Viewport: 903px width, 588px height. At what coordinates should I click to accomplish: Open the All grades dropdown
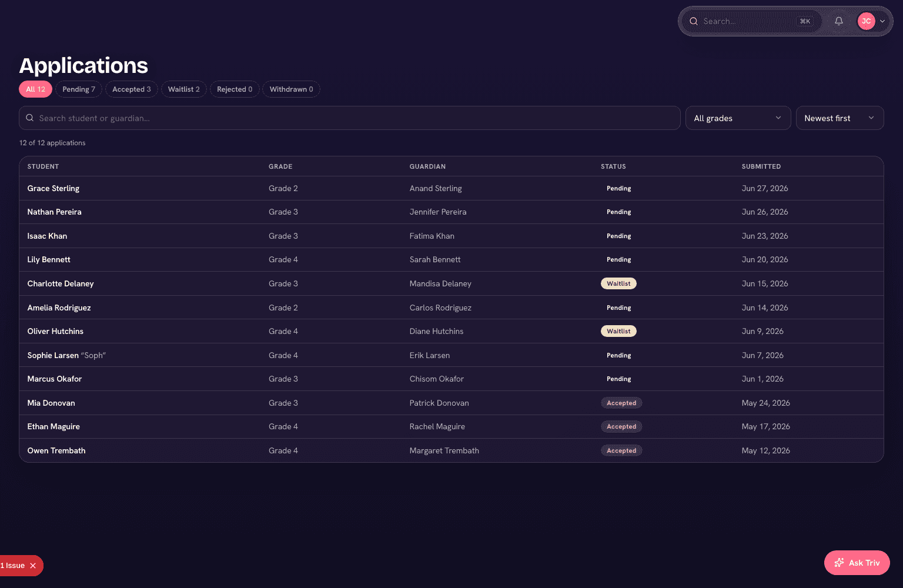click(738, 118)
